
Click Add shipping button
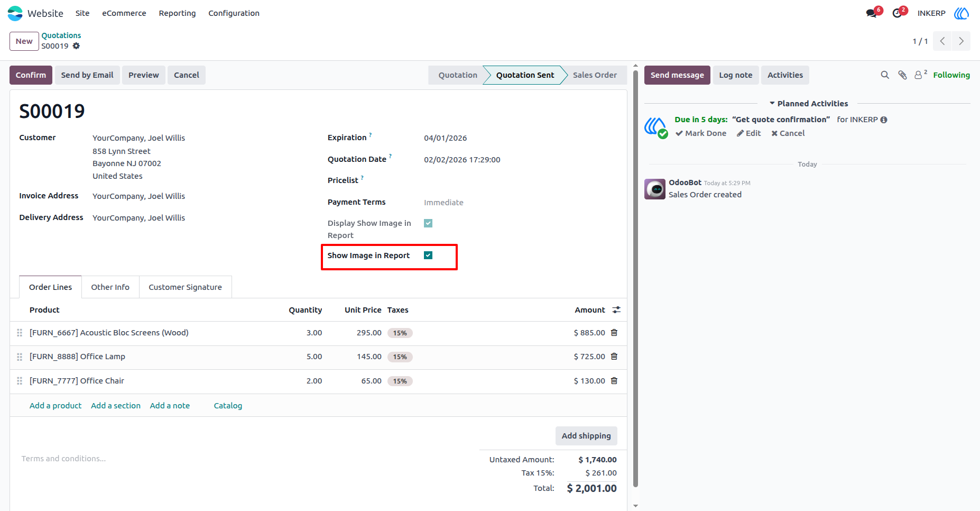tap(586, 436)
